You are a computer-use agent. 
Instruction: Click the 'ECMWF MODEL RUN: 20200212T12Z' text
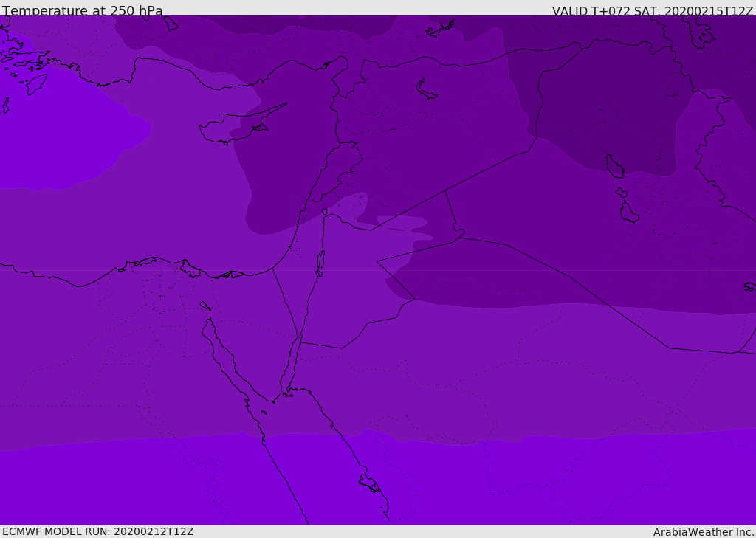click(98, 531)
